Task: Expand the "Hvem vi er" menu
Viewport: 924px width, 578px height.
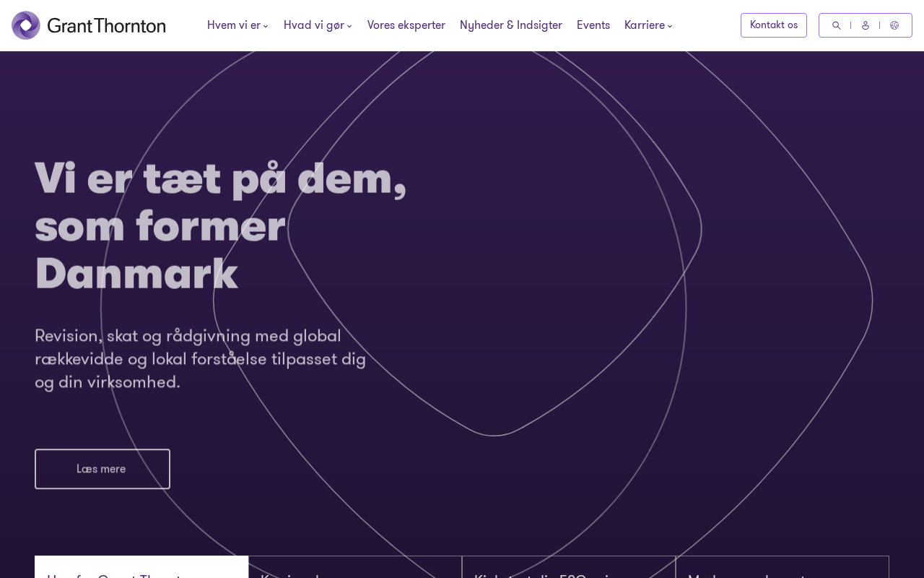Action: pyautogui.click(x=237, y=25)
